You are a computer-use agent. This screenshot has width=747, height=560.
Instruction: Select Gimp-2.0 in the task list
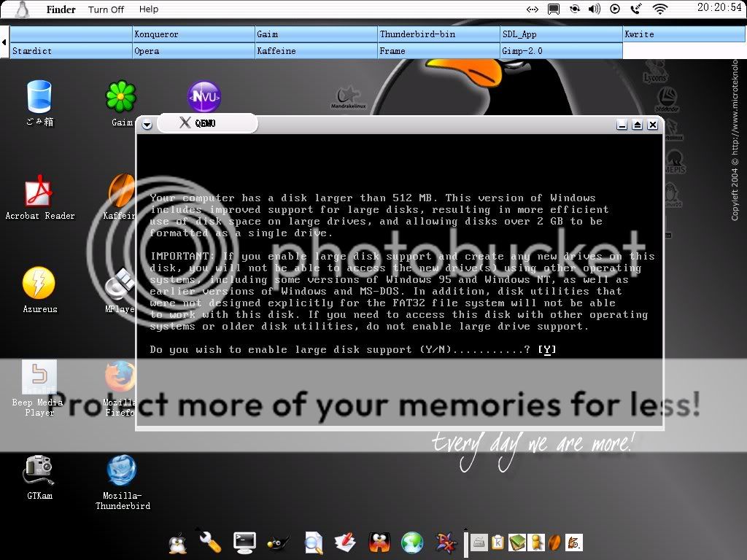coord(561,51)
